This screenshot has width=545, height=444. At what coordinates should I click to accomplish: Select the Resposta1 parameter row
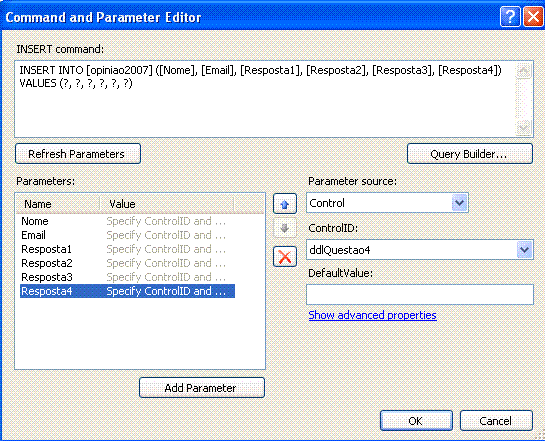pyautogui.click(x=127, y=249)
